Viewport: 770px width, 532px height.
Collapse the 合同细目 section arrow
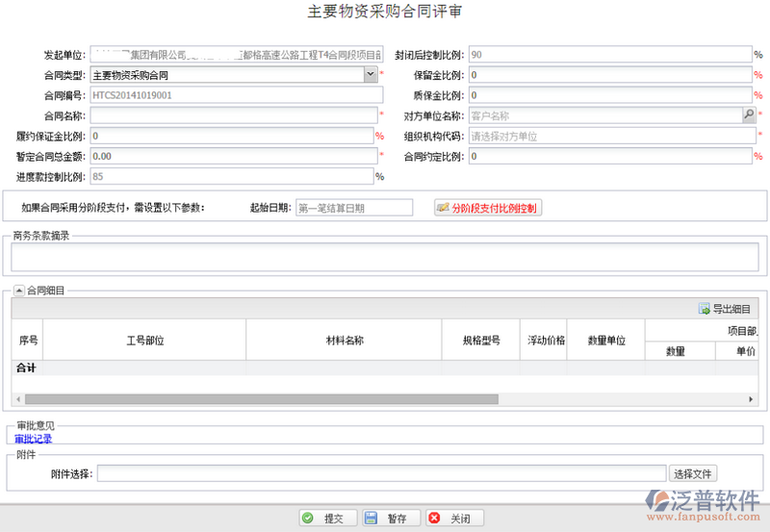tap(19, 290)
